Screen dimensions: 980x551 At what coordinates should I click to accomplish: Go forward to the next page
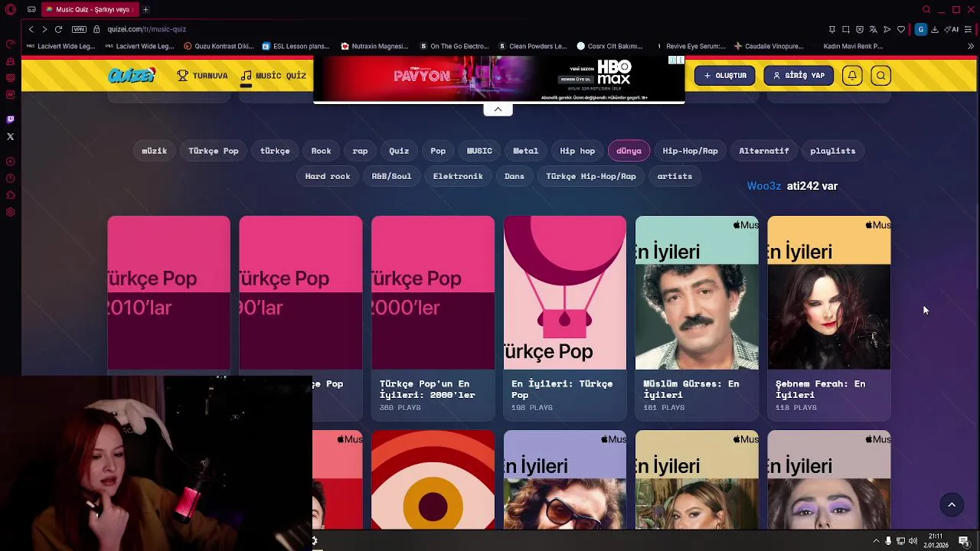point(44,29)
